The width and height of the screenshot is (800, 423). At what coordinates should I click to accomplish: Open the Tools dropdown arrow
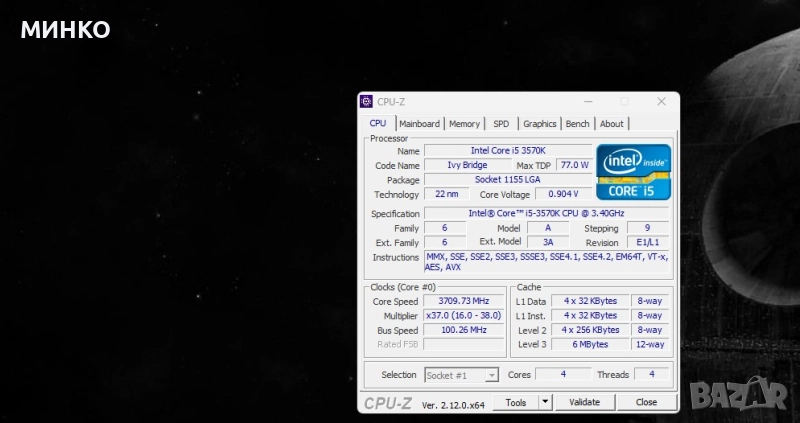tap(545, 402)
